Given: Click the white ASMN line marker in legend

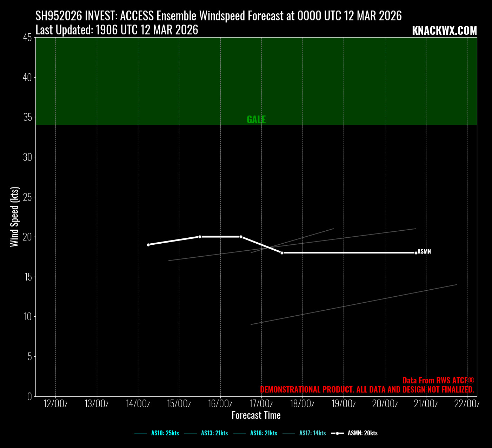Looking at the screenshot, I should tap(337, 433).
